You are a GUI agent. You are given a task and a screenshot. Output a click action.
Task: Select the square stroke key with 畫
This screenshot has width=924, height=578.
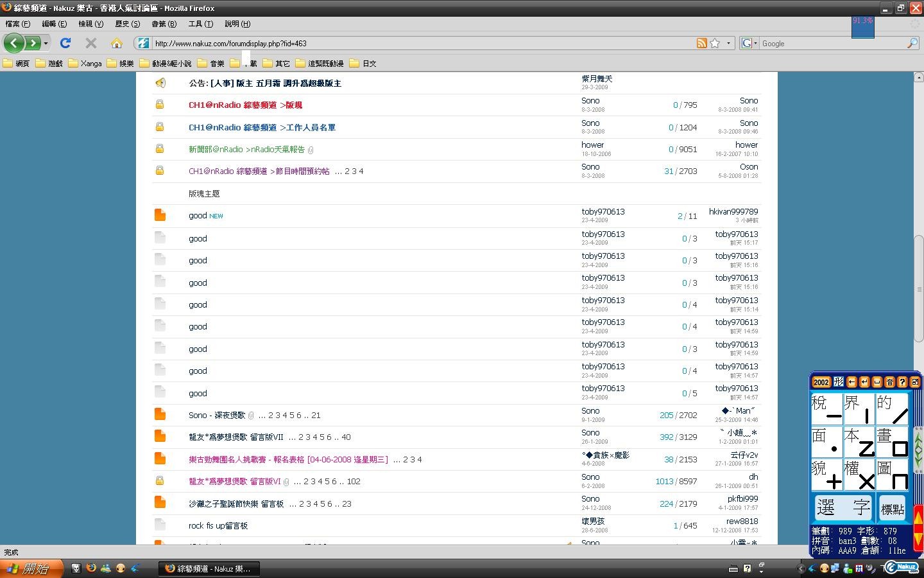[893, 442]
